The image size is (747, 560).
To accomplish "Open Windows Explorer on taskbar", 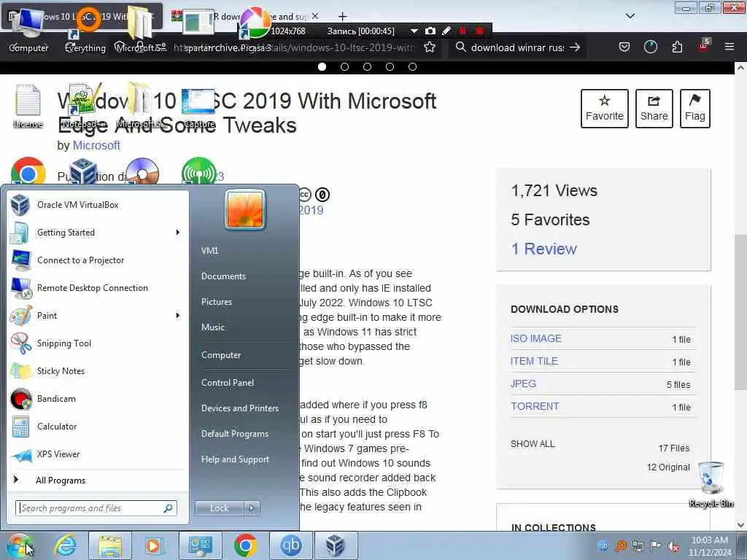I will pyautogui.click(x=111, y=545).
